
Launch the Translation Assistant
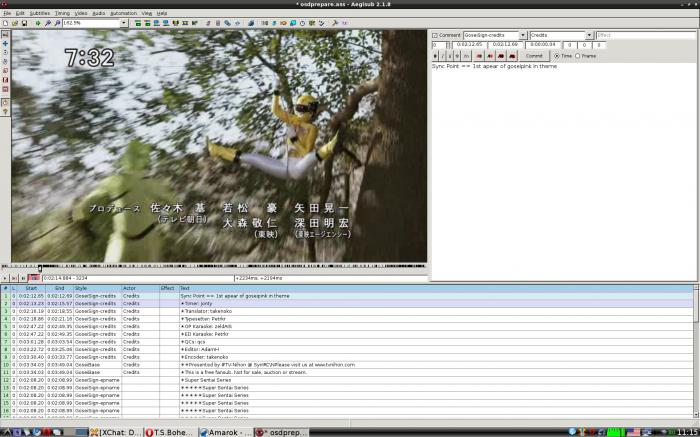pos(283,23)
